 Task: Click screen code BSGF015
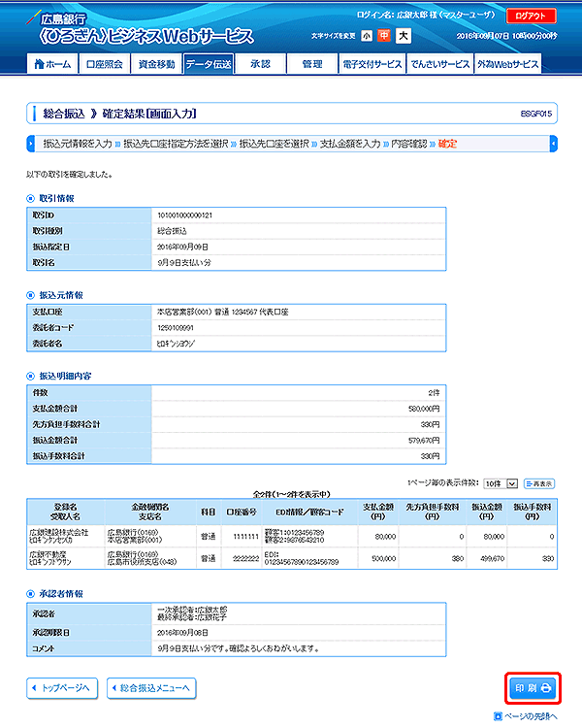(x=536, y=114)
